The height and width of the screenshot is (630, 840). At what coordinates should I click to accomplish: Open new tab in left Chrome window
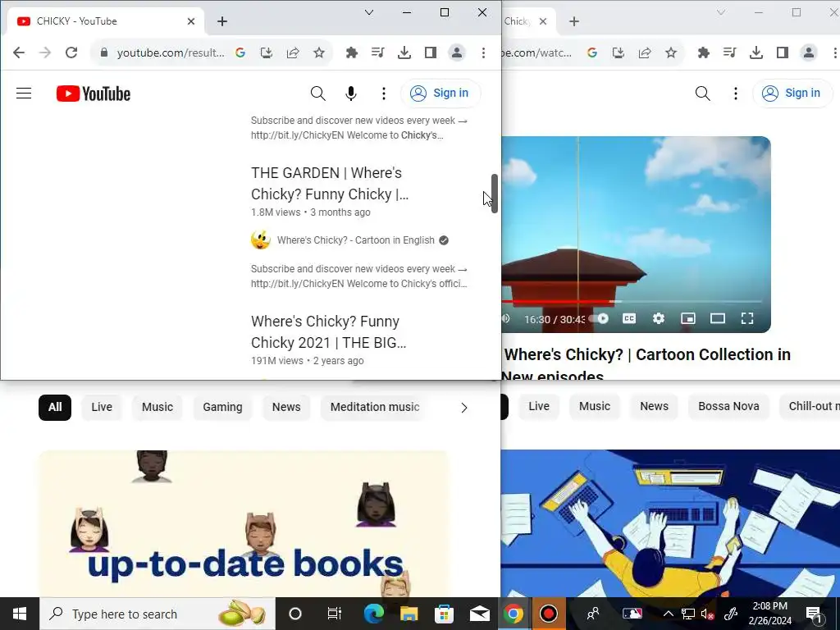(222, 21)
